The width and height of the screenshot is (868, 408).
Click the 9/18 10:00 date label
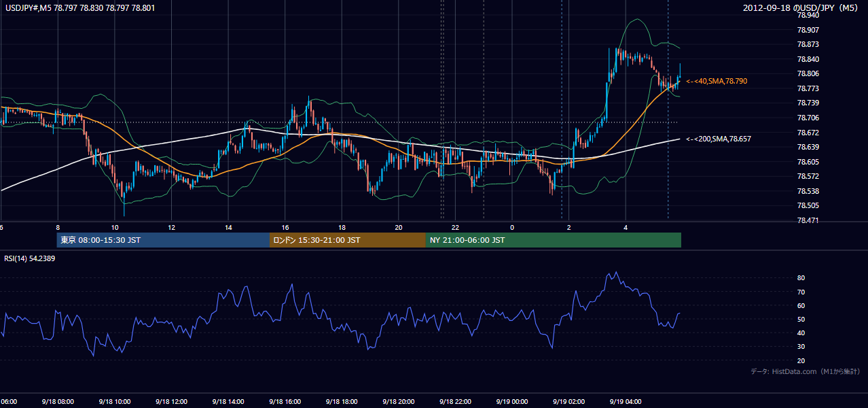tap(114, 402)
